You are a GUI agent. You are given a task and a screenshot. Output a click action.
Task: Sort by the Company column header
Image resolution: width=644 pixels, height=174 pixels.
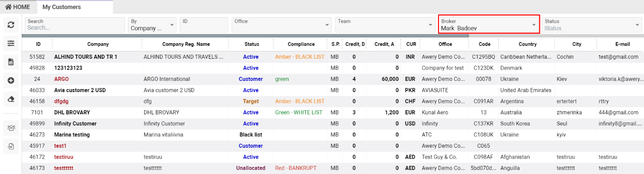[98, 44]
